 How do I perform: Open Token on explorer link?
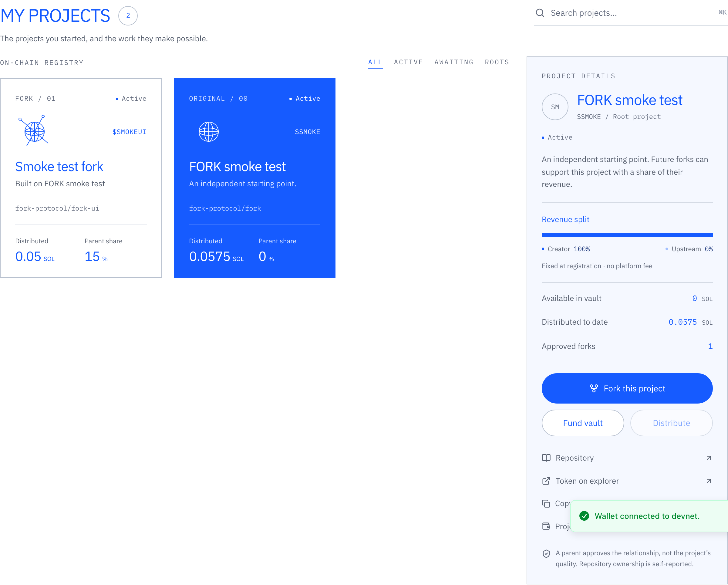627,481
